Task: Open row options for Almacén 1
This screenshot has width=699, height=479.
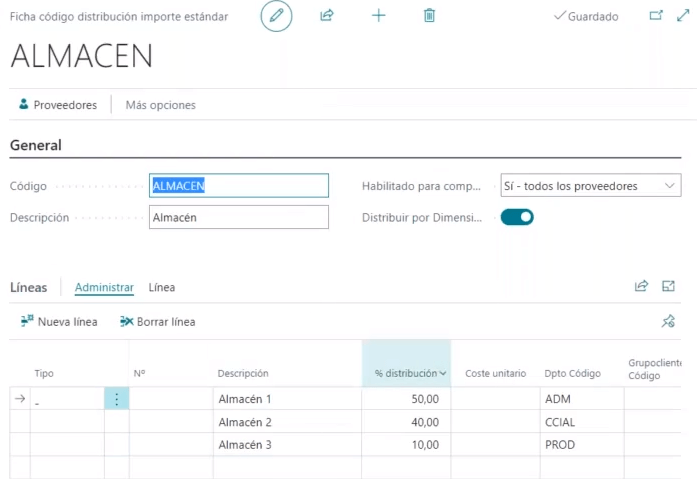Action: click(117, 399)
